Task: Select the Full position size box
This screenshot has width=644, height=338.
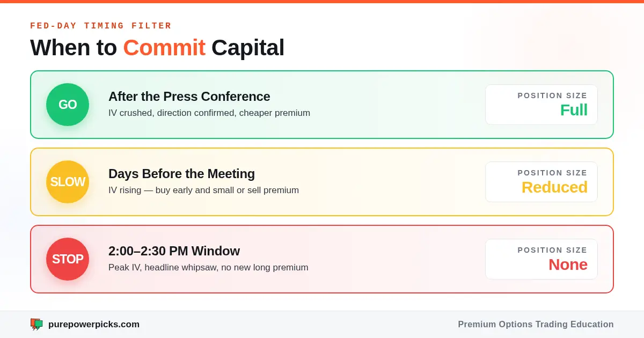Action: pos(541,105)
